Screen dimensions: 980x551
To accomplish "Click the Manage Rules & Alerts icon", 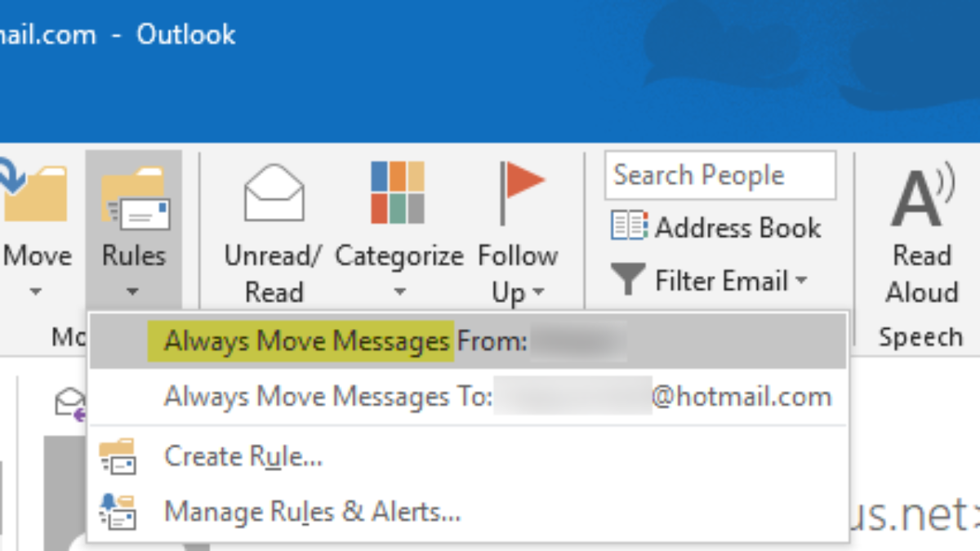I will pos(118,513).
